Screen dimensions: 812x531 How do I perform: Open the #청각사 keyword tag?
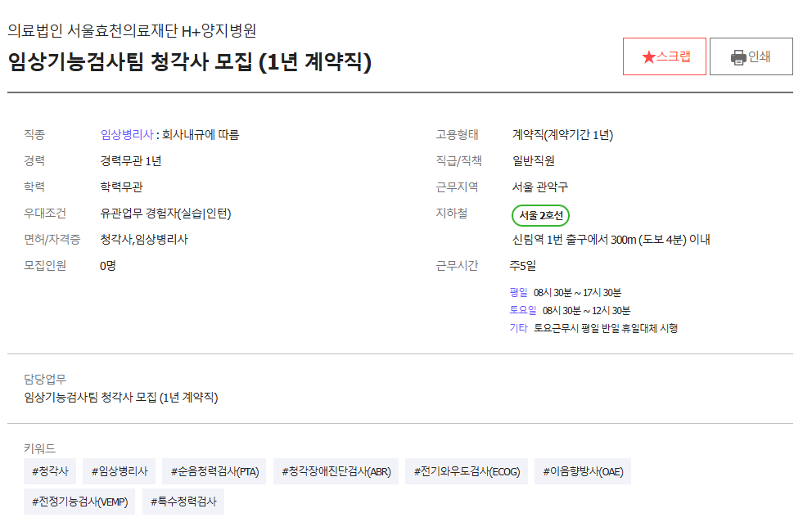click(x=50, y=471)
